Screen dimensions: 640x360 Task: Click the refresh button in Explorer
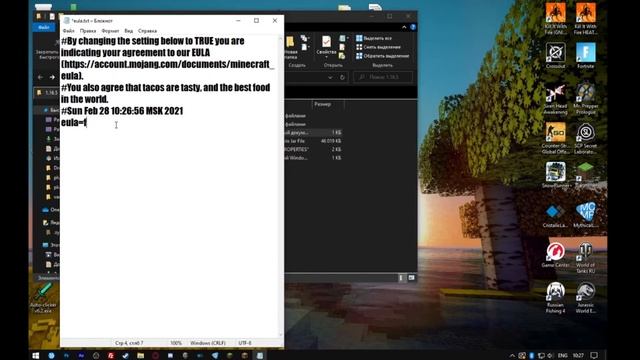342,77
